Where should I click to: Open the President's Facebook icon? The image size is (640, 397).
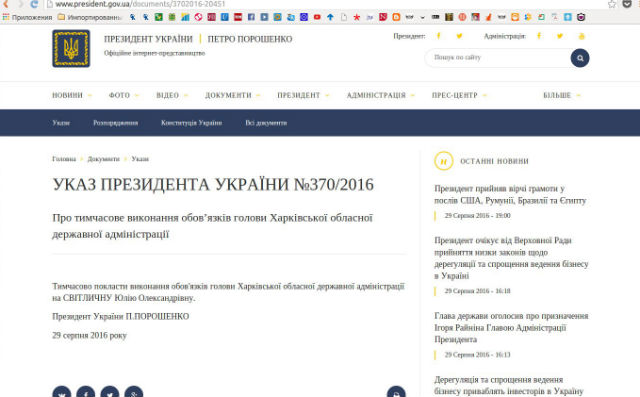coord(438,36)
